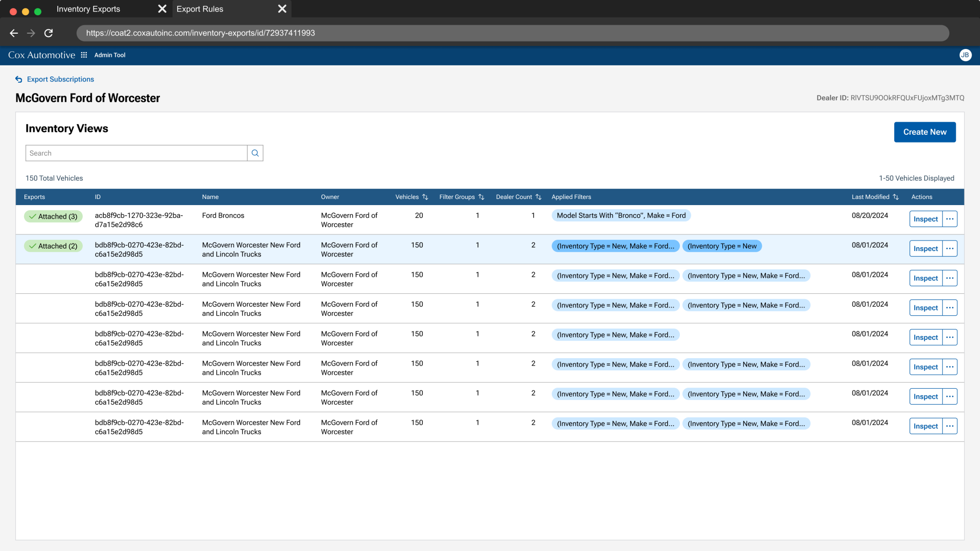Click the Exports column header
Viewport: 980px width, 551px height.
pos(34,197)
